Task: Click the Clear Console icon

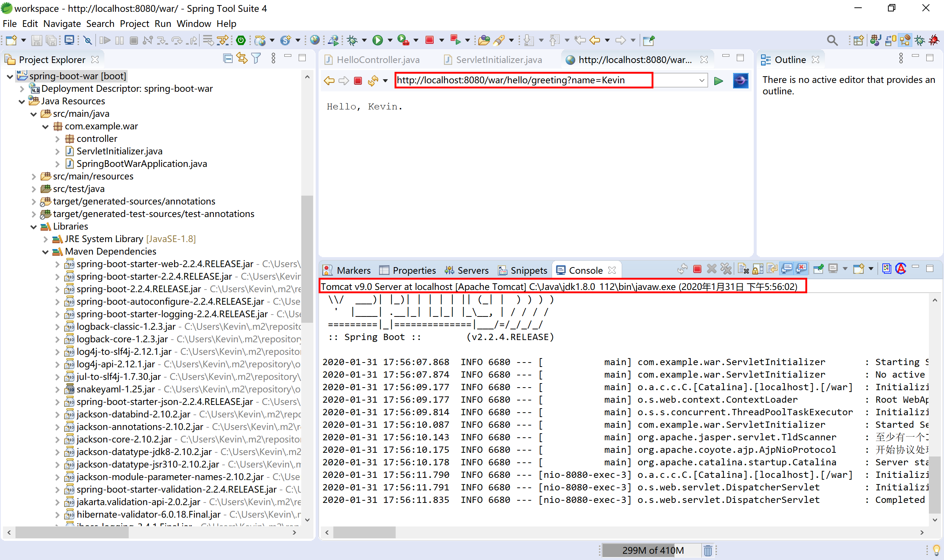Action: pyautogui.click(x=743, y=269)
